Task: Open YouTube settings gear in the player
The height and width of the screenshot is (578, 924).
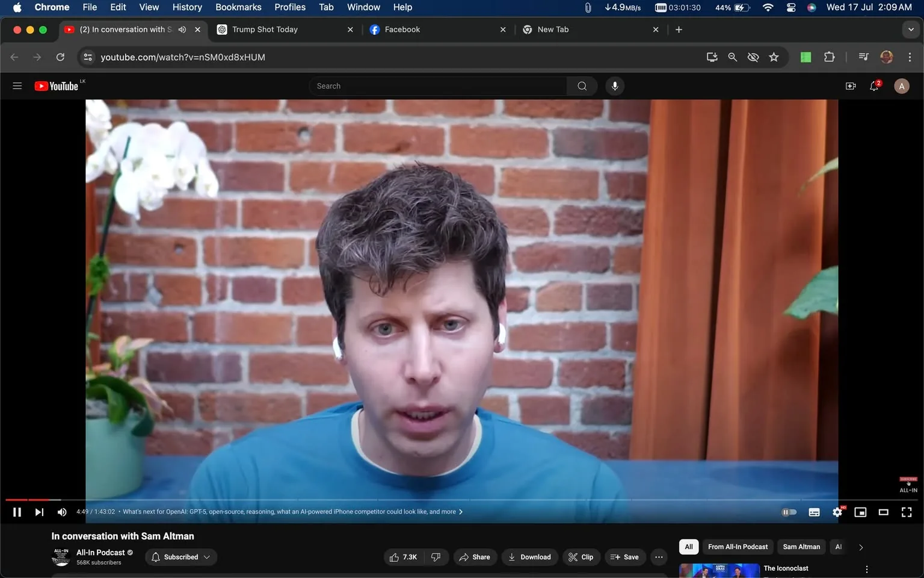Action: [x=837, y=512]
